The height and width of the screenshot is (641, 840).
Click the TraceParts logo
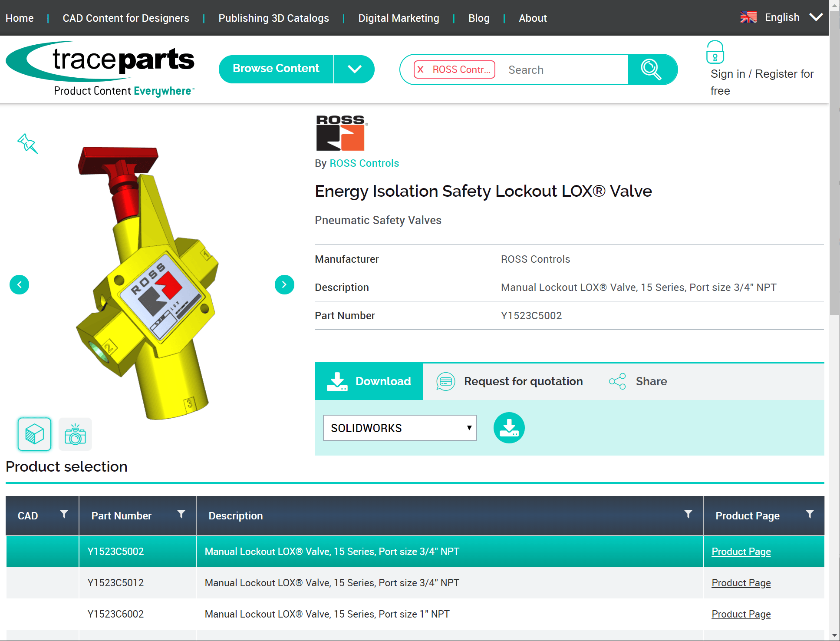(101, 69)
